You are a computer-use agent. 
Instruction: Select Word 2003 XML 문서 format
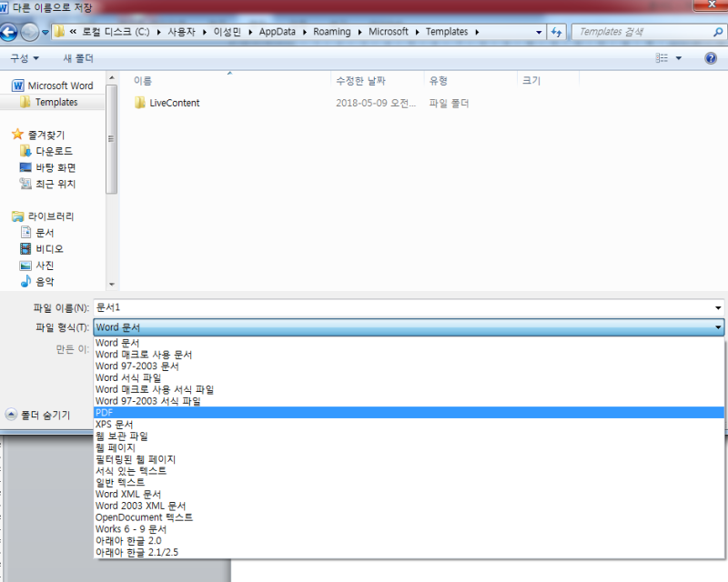409,506
